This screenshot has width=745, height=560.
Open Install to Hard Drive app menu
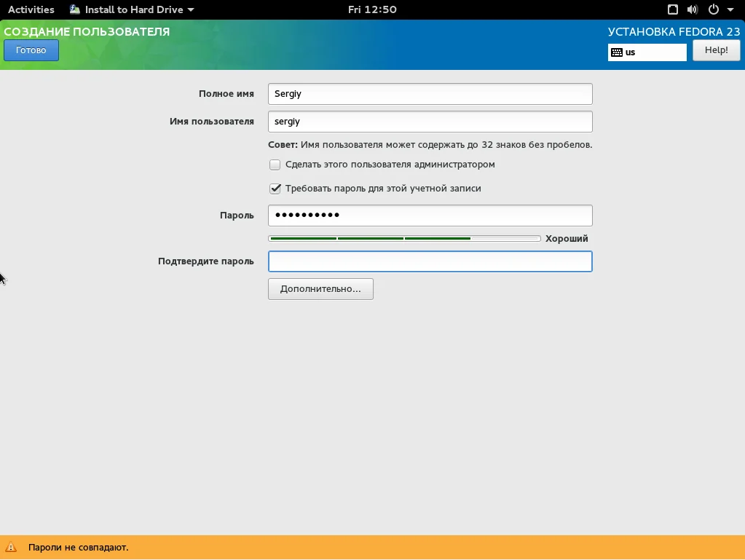click(132, 9)
